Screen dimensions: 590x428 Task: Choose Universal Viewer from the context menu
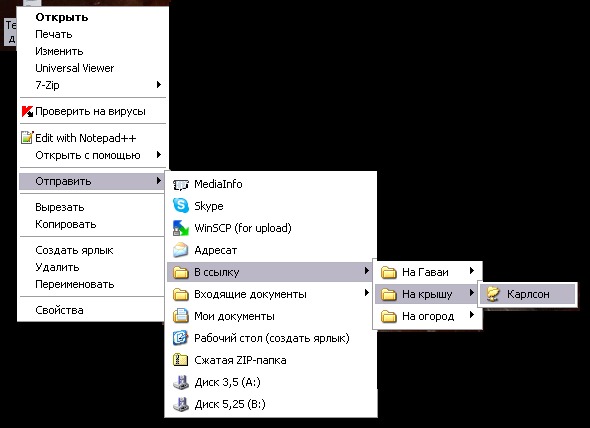(75, 68)
